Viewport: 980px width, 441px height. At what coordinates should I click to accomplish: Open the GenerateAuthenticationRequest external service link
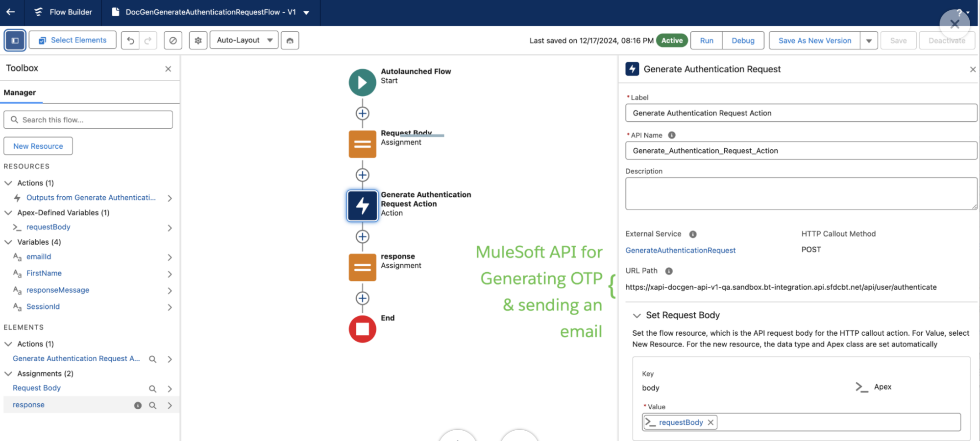point(680,250)
